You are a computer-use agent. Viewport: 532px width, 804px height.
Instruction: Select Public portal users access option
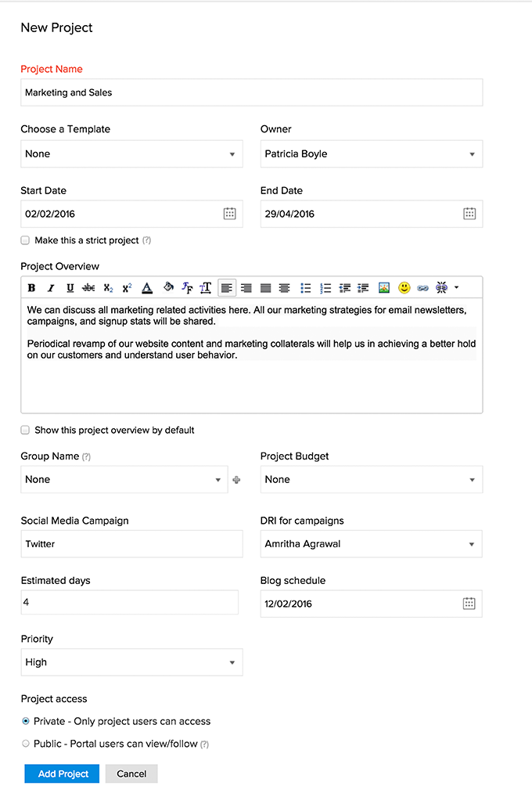[26, 744]
